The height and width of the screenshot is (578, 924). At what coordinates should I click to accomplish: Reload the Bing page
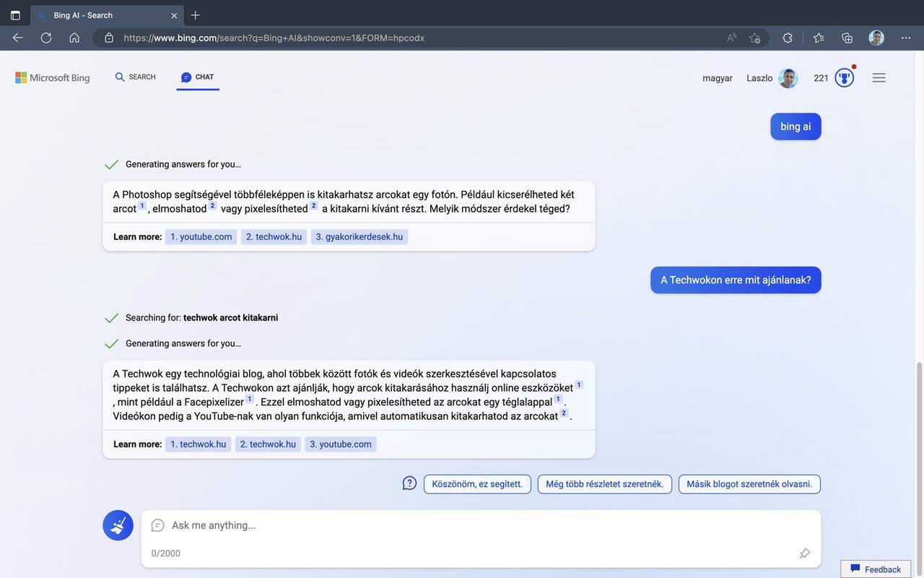click(46, 38)
